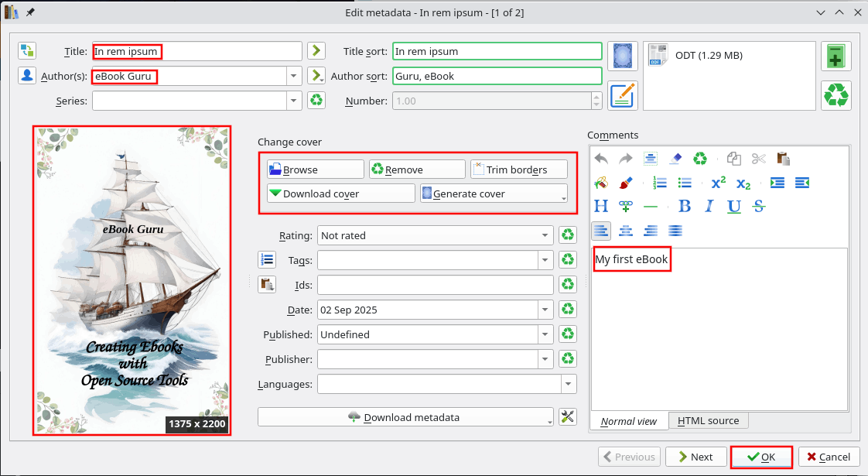This screenshot has width=868, height=476.
Task: Click the paintbrush text color icon
Action: (x=626, y=183)
